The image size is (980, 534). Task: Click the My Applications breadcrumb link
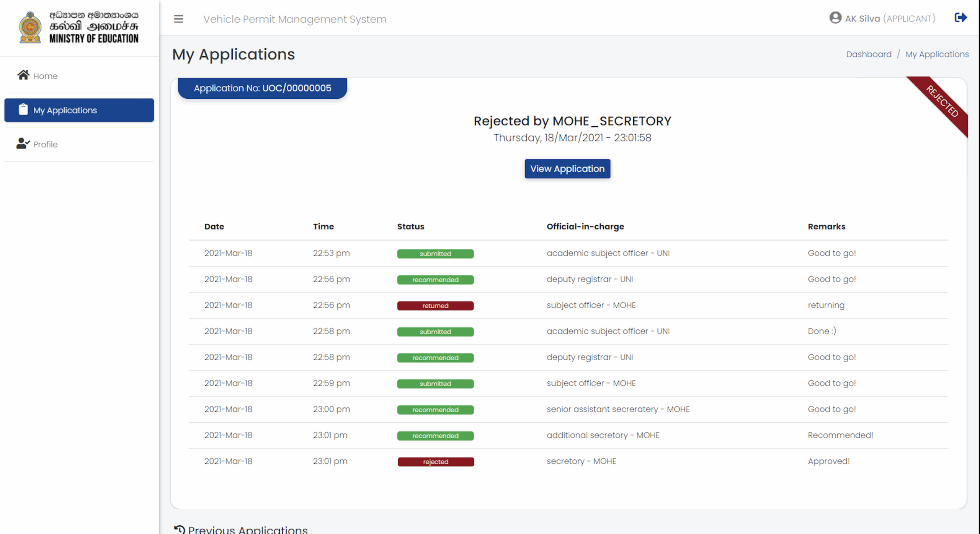click(x=937, y=54)
